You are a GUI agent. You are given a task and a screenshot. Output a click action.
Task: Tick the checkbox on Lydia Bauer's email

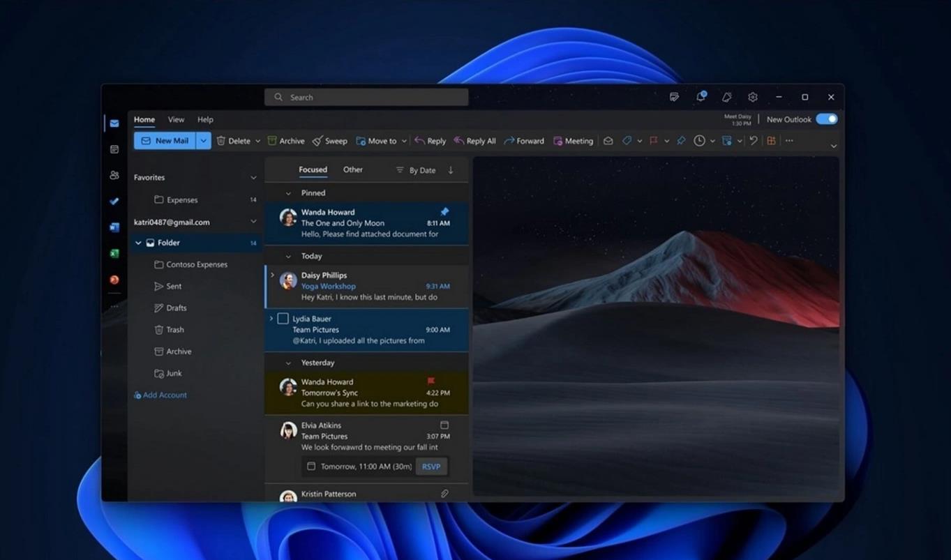coord(283,319)
